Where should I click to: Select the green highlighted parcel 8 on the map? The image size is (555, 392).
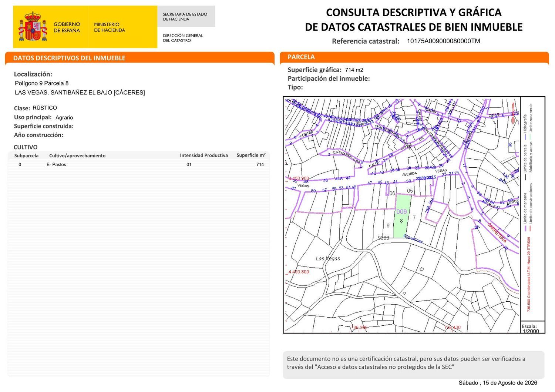(402, 216)
